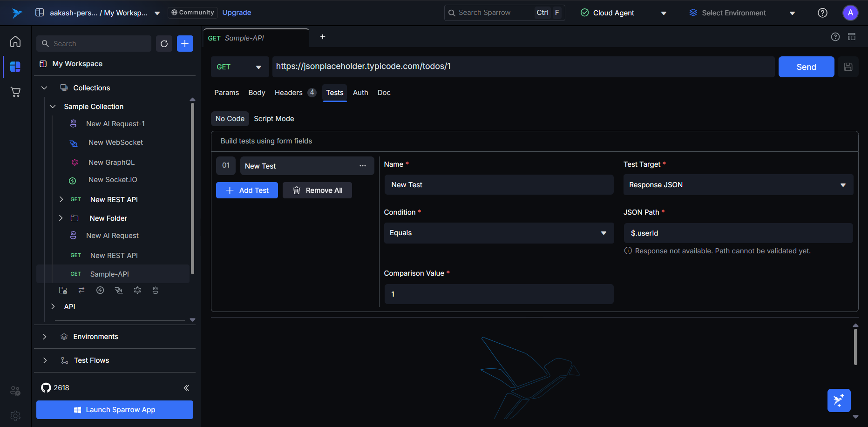Open the GET method dropdown

[239, 67]
